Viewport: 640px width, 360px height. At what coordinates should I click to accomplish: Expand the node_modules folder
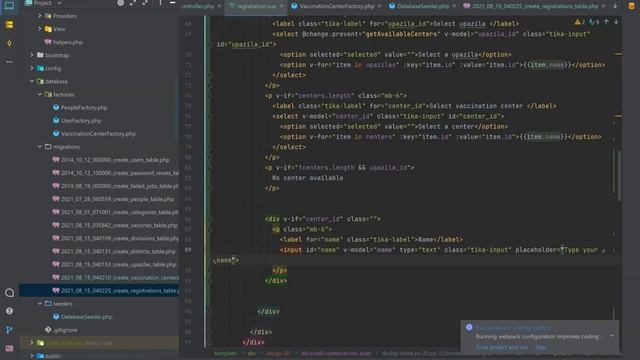click(32, 343)
